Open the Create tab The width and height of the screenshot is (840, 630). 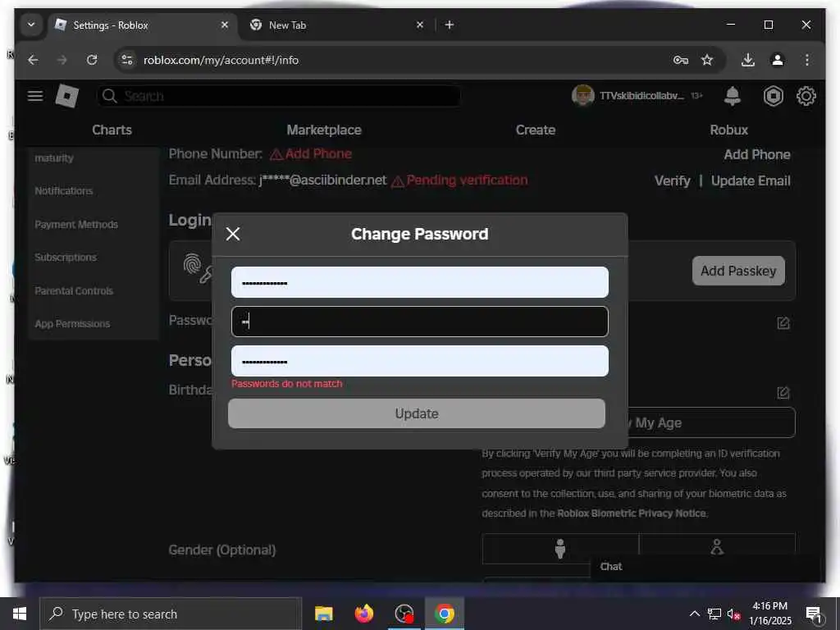coord(536,130)
